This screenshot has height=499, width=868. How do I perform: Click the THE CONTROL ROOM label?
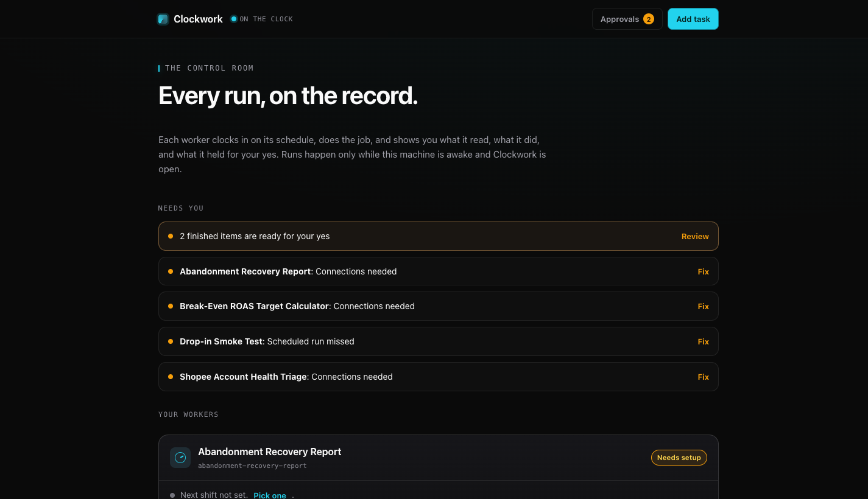click(210, 68)
